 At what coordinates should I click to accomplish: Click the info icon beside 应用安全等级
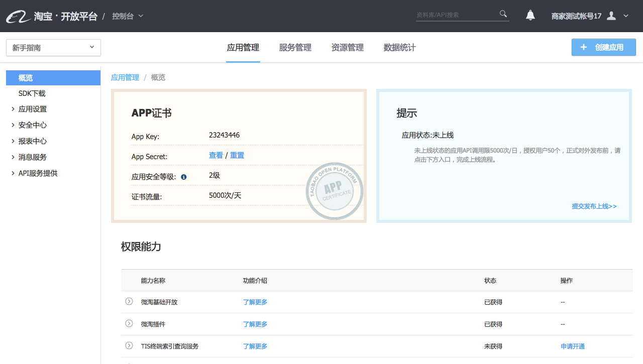[x=183, y=177]
